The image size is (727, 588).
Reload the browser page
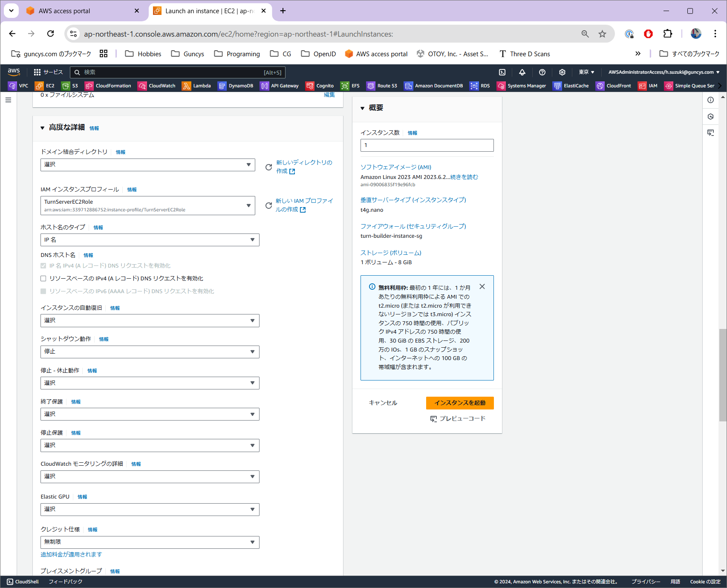[50, 34]
